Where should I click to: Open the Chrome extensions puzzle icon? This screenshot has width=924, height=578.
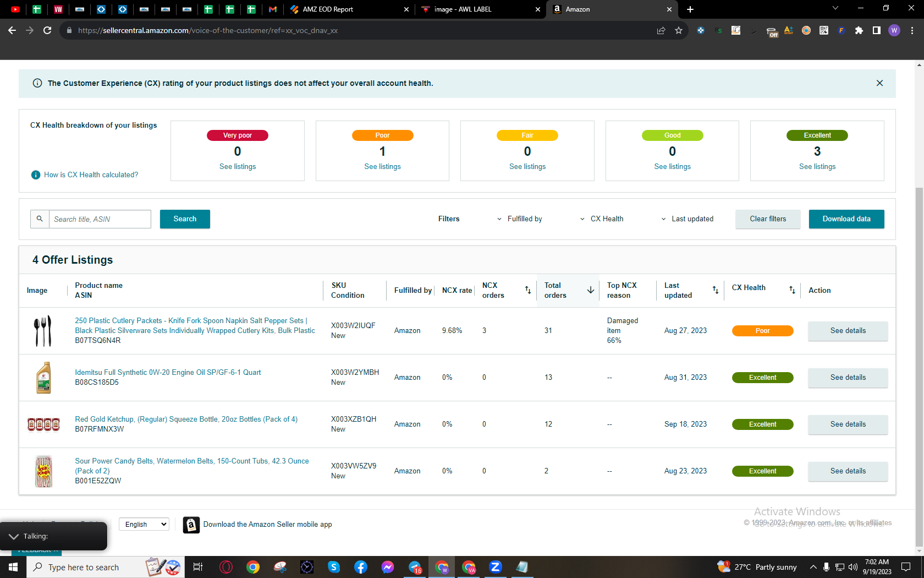859,30
